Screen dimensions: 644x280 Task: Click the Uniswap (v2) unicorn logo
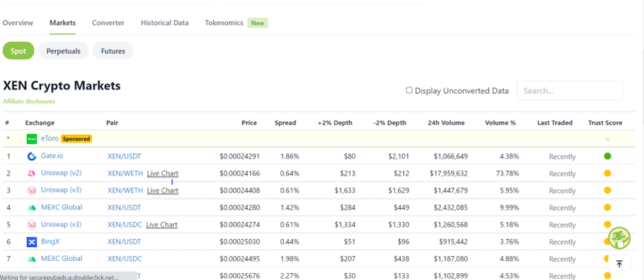pos(32,174)
